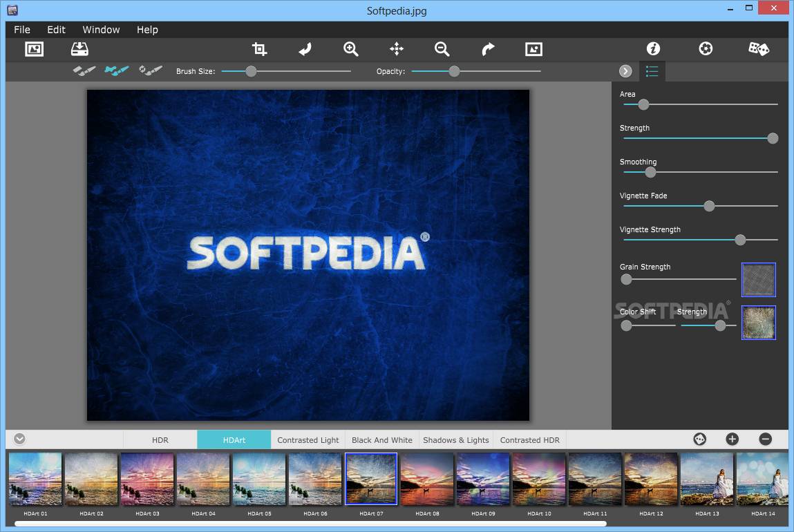The image size is (794, 532).
Task: Select the eraser brush icon
Action: (x=151, y=71)
